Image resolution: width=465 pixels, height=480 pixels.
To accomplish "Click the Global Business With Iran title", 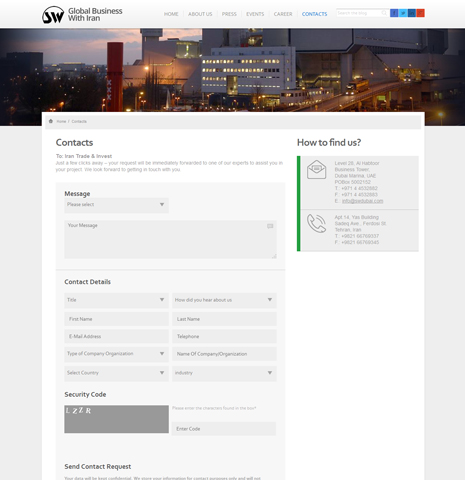I will pyautogui.click(x=95, y=15).
